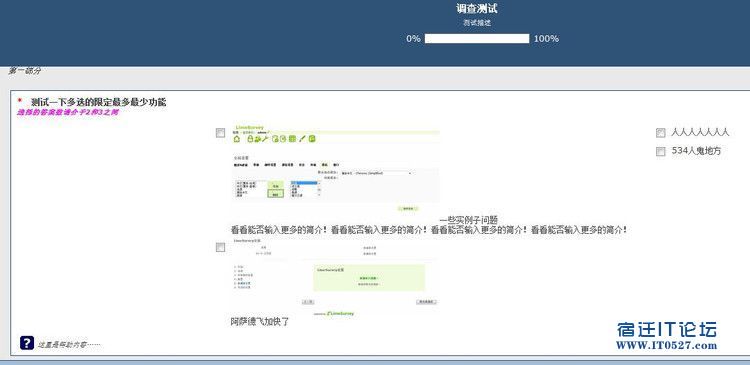Image resolution: width=750 pixels, height=365 pixels.
Task: Click the pencil edit icon in embedded toolbar
Action: [302, 139]
